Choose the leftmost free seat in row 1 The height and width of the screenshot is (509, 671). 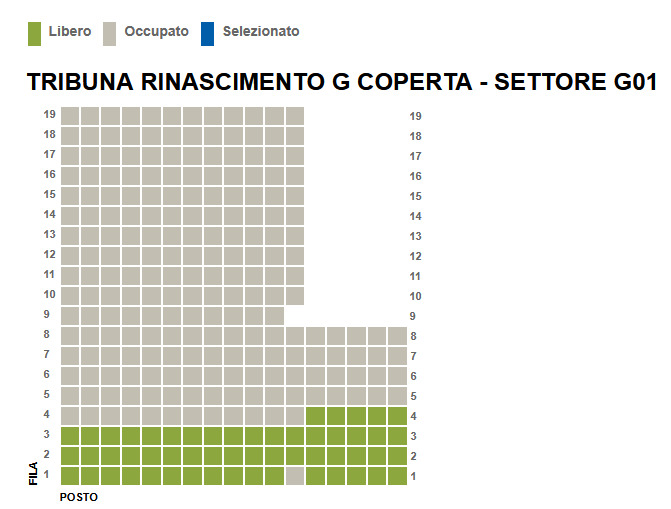click(x=70, y=476)
